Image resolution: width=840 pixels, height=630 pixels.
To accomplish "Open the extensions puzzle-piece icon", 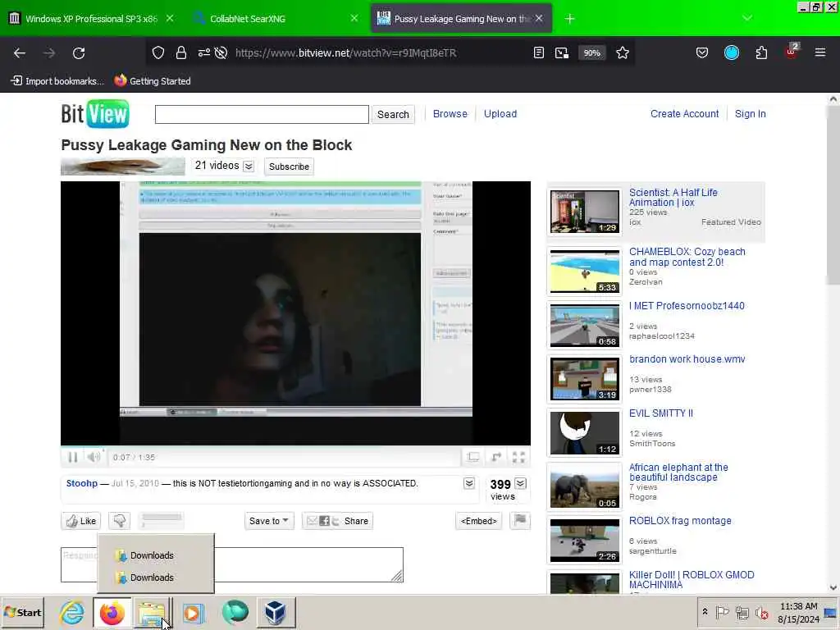I will coord(761,52).
